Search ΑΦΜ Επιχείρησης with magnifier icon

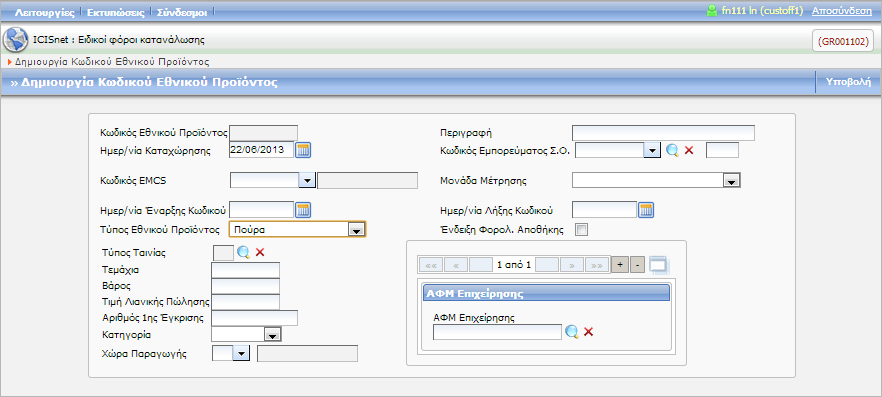[x=572, y=332]
